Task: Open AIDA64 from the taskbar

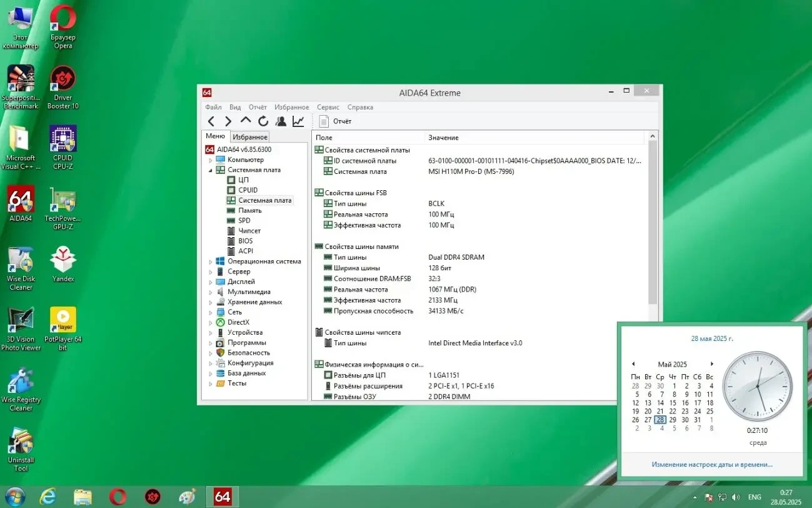Action: 223,496
